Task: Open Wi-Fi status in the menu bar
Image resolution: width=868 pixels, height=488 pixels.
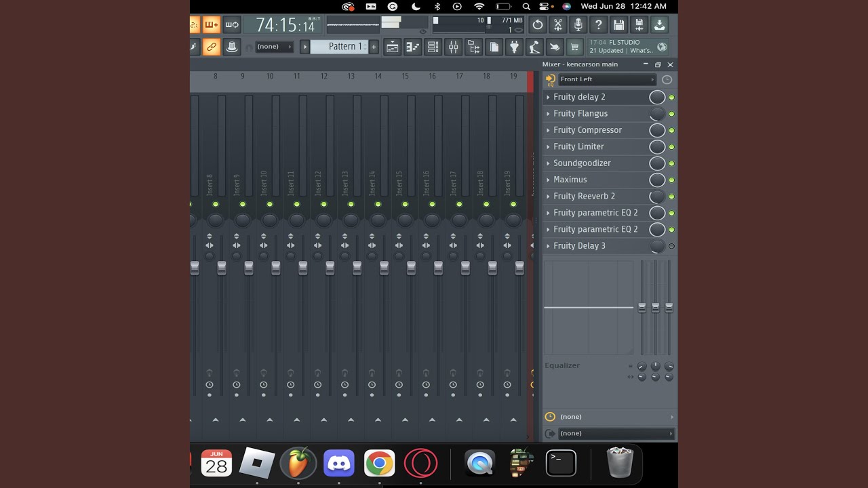Action: click(x=479, y=6)
